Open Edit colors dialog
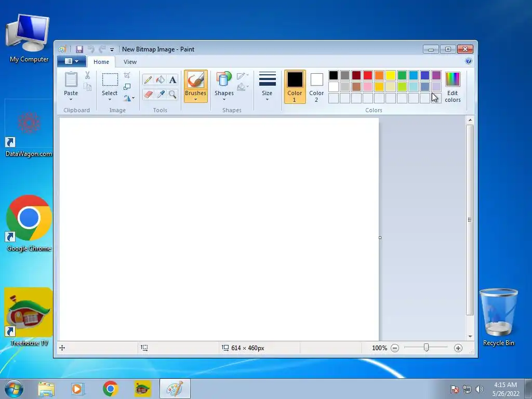The image size is (532, 399). click(453, 87)
